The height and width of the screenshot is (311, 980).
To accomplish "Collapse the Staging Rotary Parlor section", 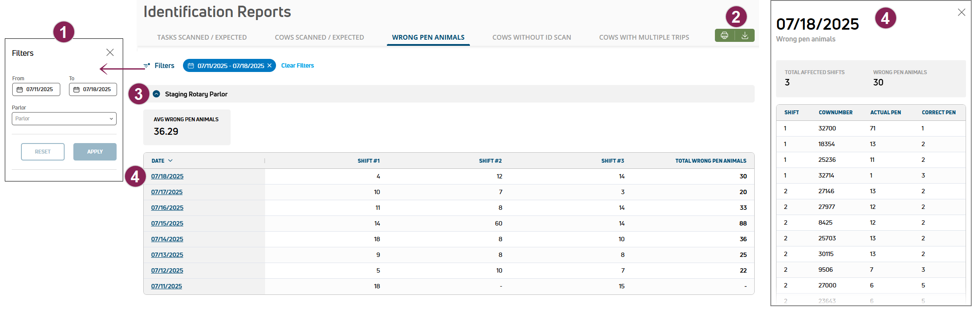I will pos(156,94).
